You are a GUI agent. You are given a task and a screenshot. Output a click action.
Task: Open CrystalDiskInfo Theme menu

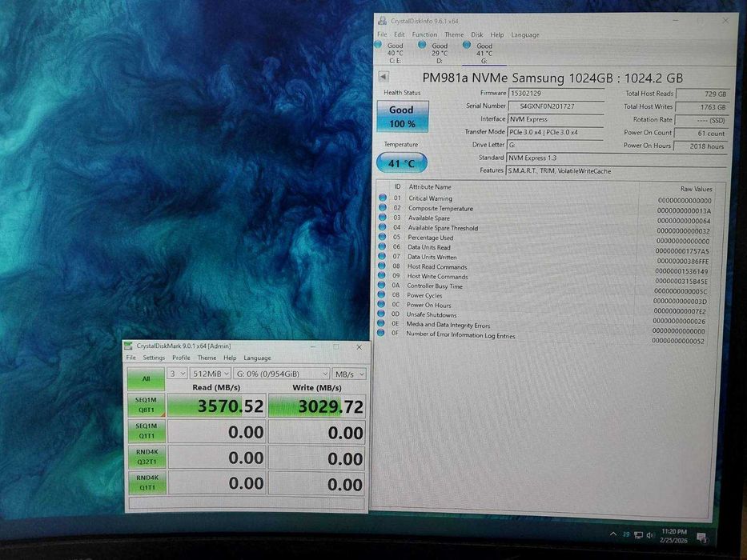point(454,34)
